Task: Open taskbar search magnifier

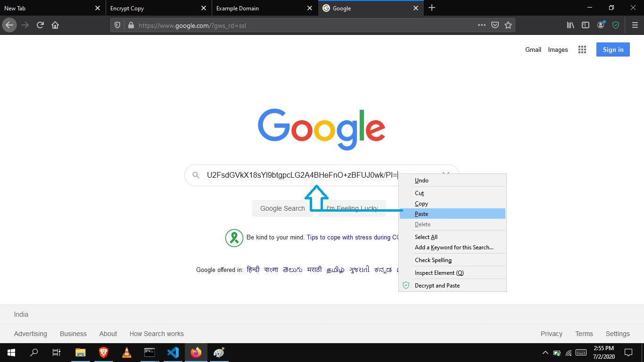Action: pyautogui.click(x=34, y=353)
